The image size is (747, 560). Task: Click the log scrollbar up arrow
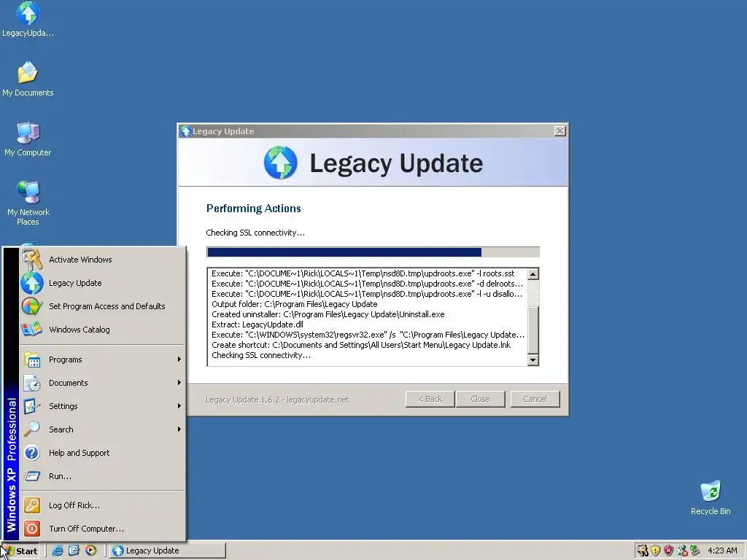coord(533,274)
